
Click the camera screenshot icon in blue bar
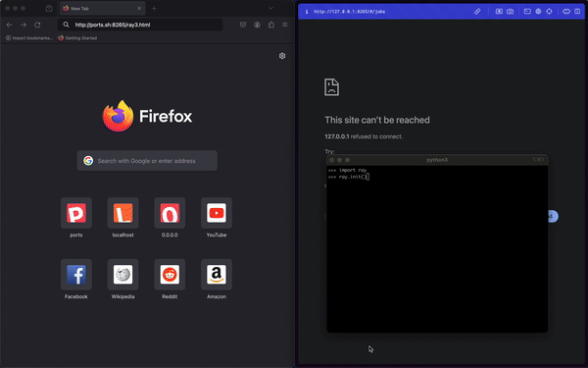510,12
